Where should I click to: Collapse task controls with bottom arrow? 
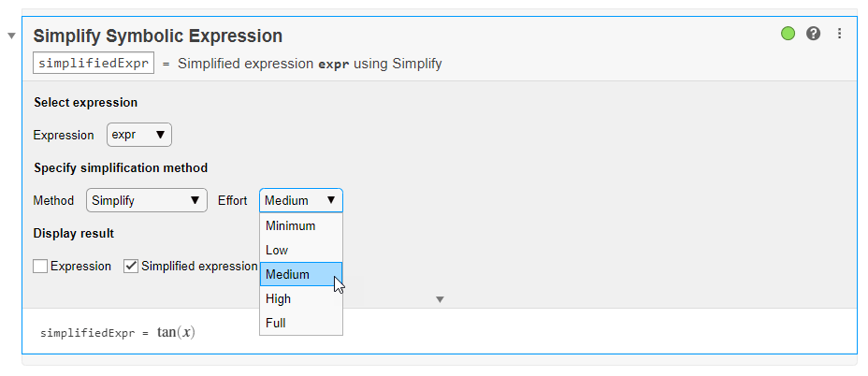click(440, 299)
